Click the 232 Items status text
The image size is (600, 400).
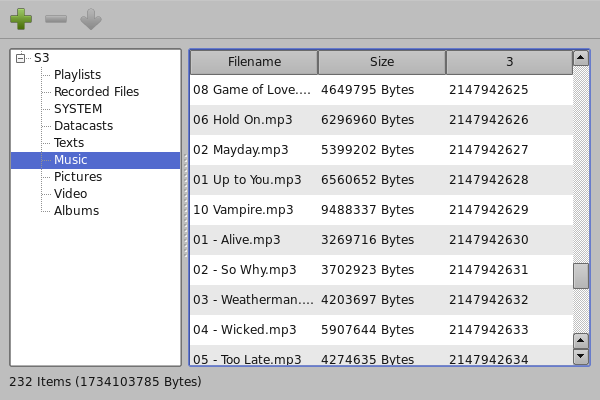[105, 382]
